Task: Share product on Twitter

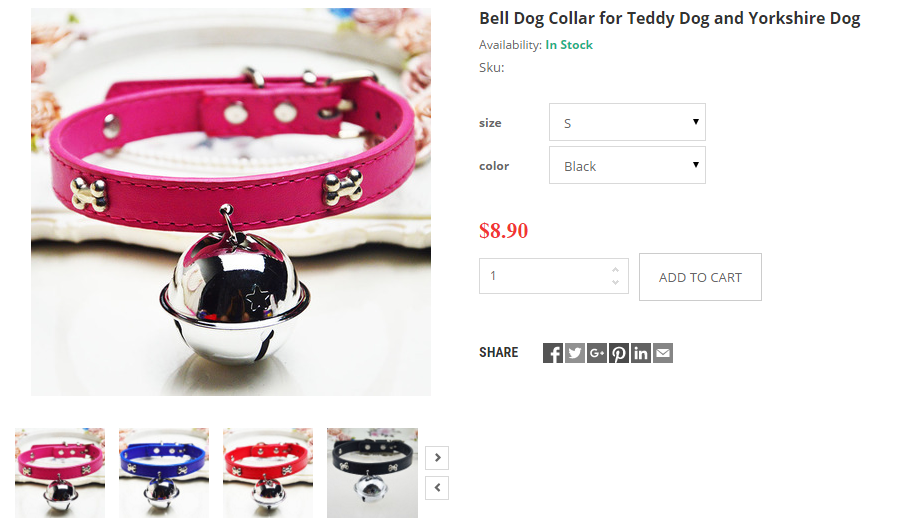Action: coord(575,353)
